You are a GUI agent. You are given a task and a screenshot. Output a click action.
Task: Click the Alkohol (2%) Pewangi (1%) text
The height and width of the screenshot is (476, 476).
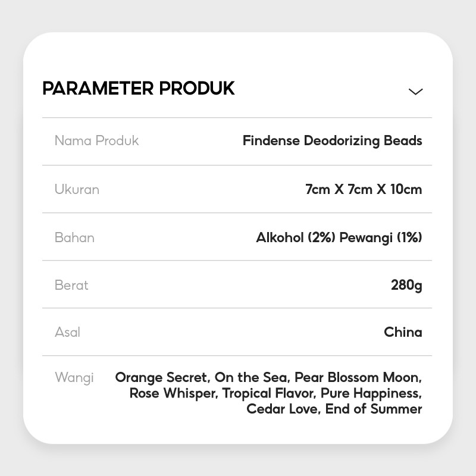339,237
